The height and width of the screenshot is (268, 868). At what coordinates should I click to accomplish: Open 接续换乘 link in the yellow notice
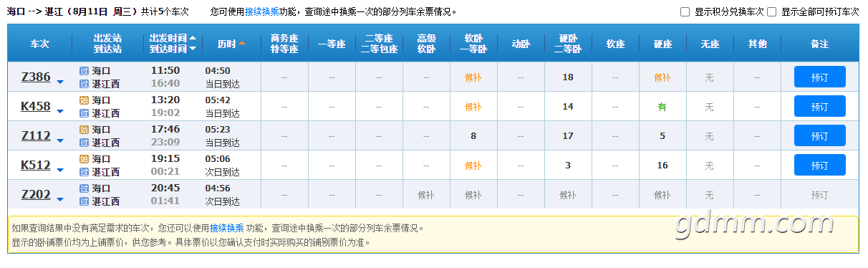[x=226, y=228]
